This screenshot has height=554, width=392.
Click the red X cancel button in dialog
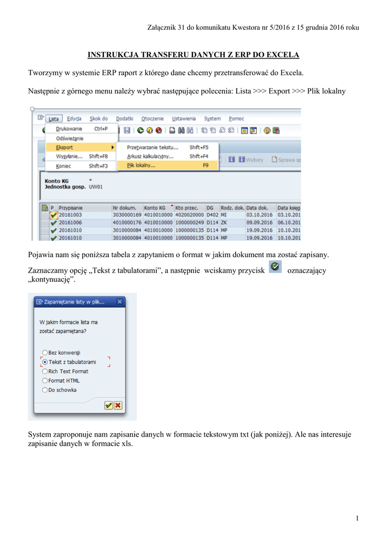[118, 405]
